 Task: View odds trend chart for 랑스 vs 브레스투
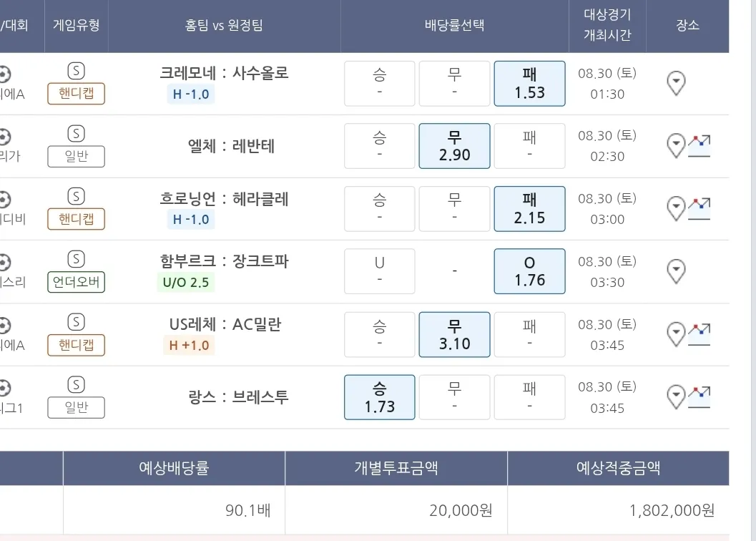point(699,397)
